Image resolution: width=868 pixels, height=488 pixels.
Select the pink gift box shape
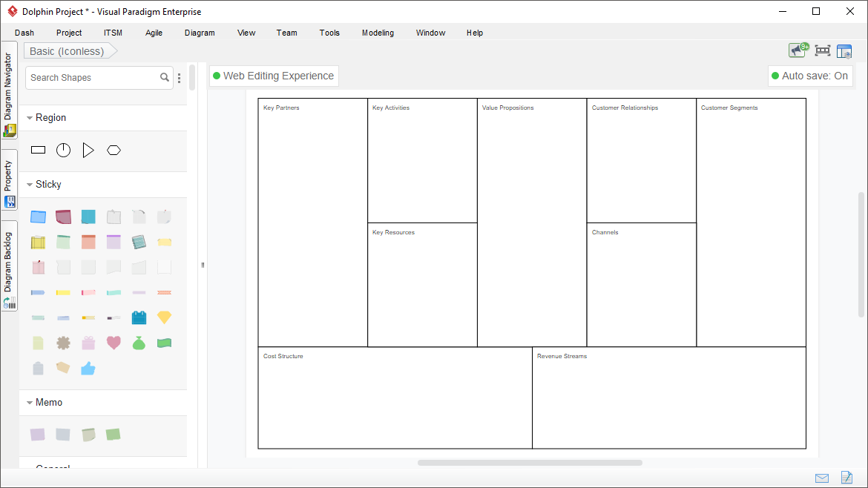[88, 343]
